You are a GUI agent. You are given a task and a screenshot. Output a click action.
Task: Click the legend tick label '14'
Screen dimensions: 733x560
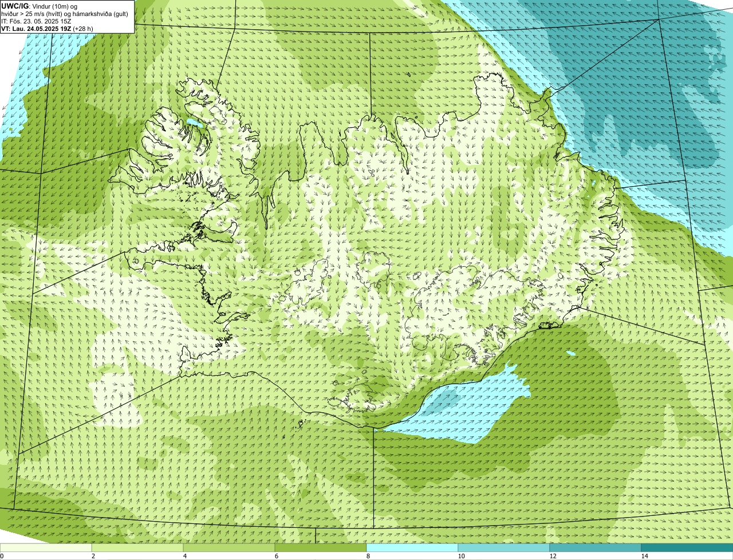(644, 556)
